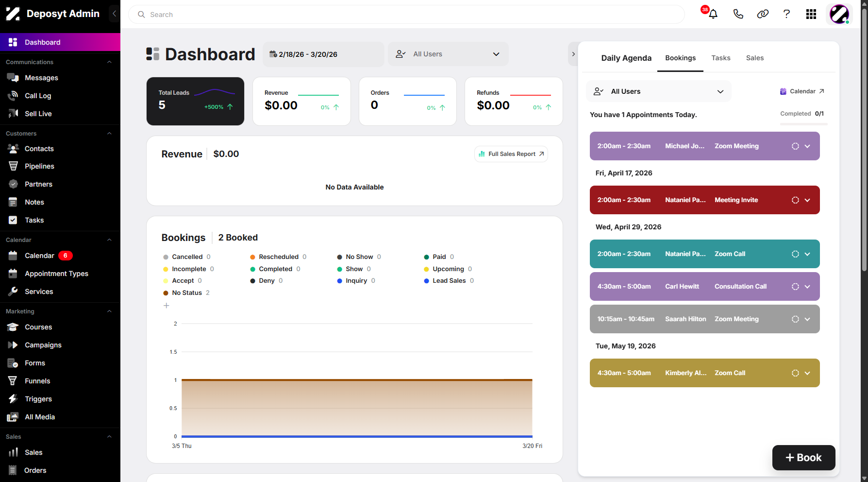
Task: Expand Carl Hewitt Consultation Call chevron
Action: (807, 287)
